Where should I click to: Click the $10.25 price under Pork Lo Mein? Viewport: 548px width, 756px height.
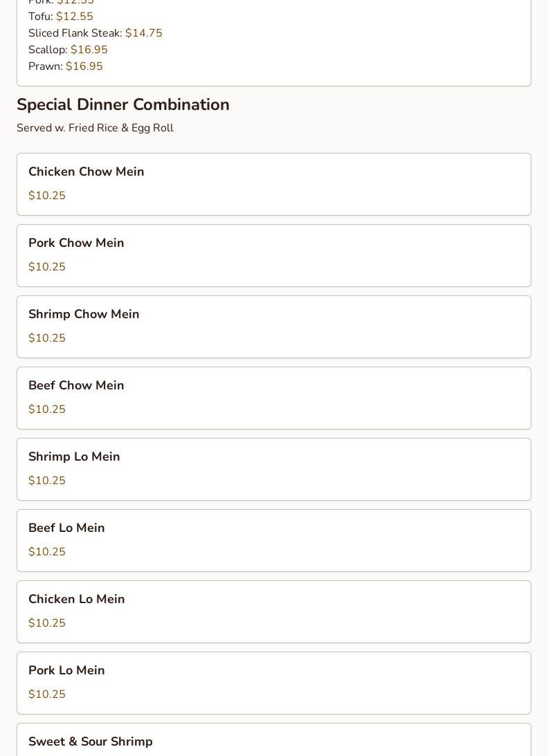click(47, 694)
